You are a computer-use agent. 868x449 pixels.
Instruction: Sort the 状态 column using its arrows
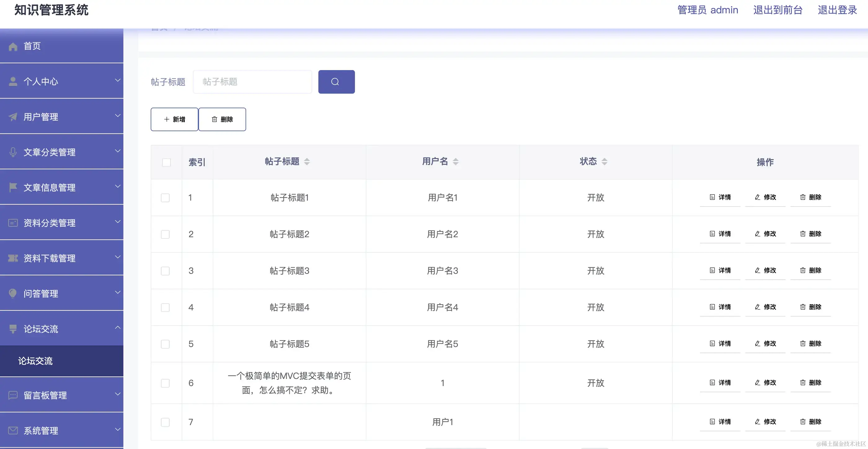(x=604, y=162)
